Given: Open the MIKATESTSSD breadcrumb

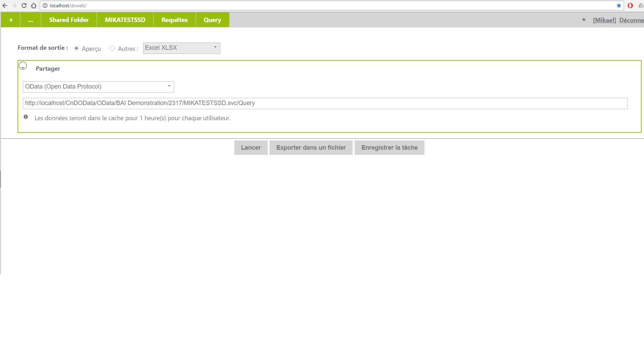Looking at the screenshot, I should [x=125, y=20].
